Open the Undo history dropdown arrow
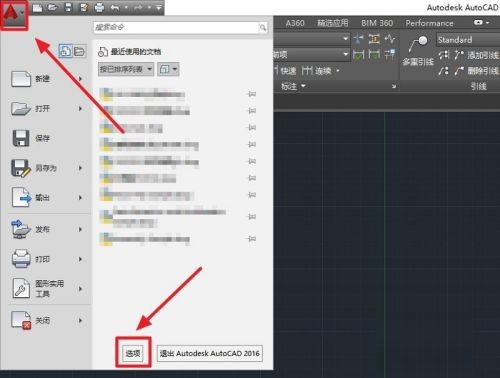This screenshot has width=500, height=378. click(x=126, y=8)
